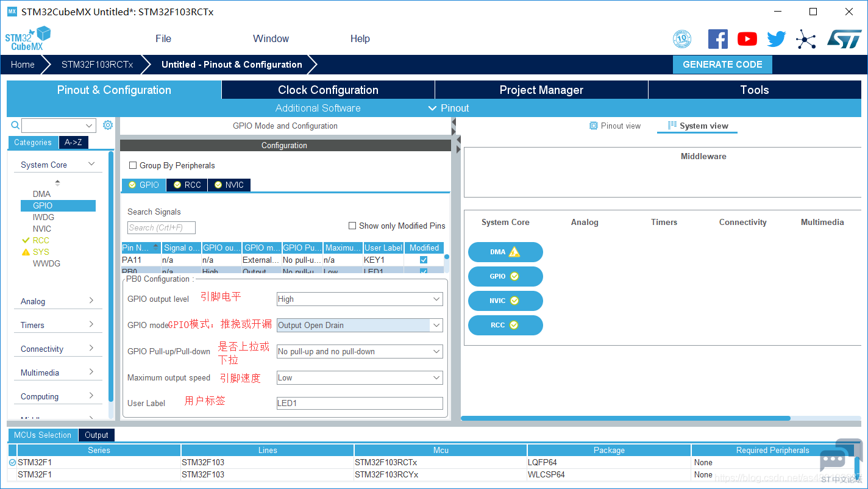The image size is (868, 489).
Task: Click the GENERATE CODE button
Action: pos(722,65)
